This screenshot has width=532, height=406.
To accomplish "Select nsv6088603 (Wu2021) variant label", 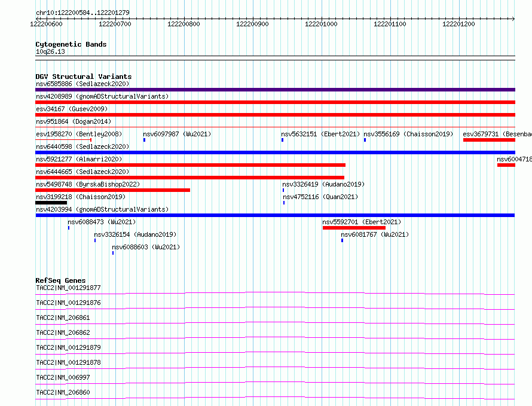I will point(146,247).
